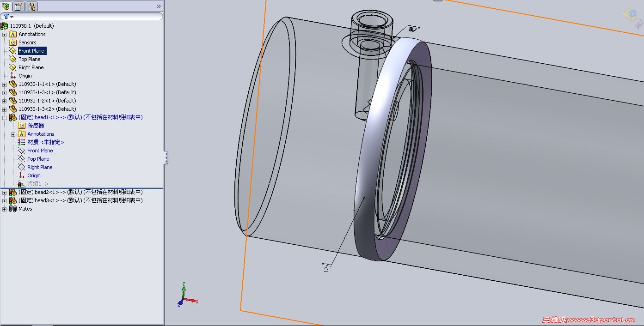
Task: Click the panel collapse handle on splitter
Action: (x=166, y=158)
